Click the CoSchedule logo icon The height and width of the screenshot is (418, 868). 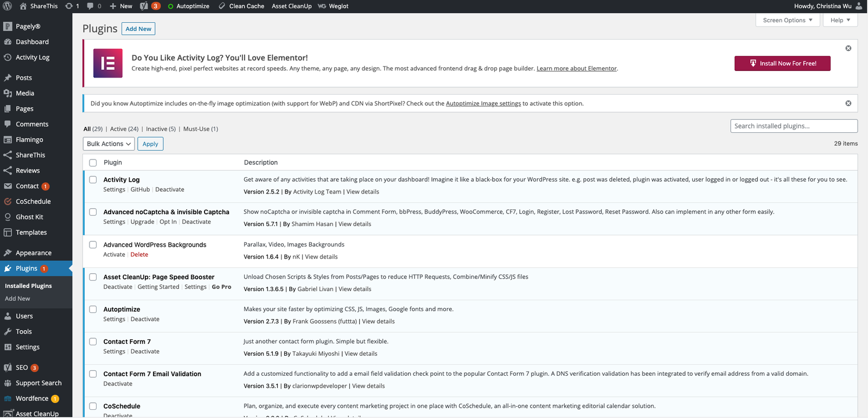tap(8, 201)
